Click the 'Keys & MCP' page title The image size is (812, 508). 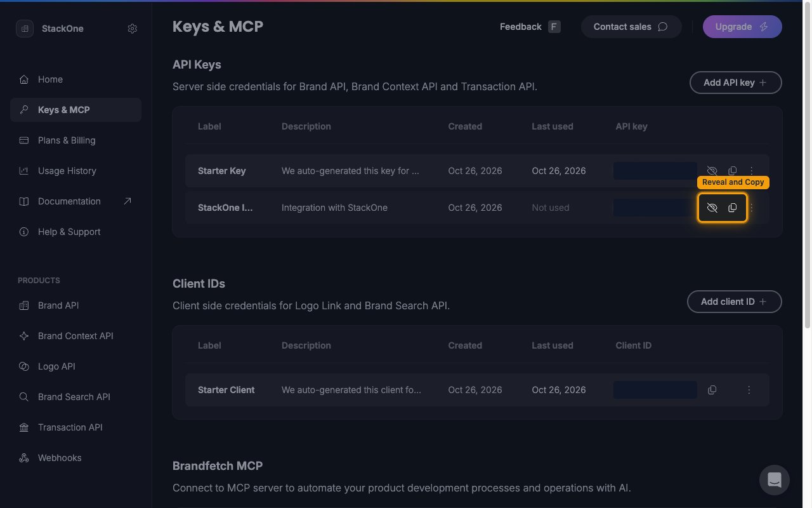(218, 27)
